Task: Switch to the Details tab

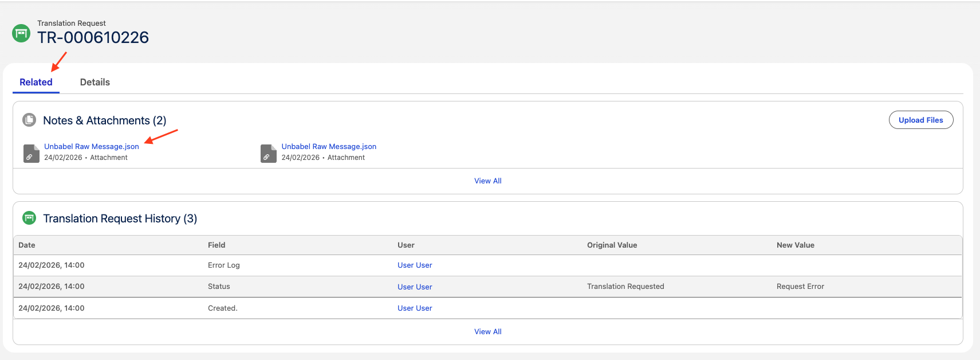Action: pyautogui.click(x=95, y=82)
